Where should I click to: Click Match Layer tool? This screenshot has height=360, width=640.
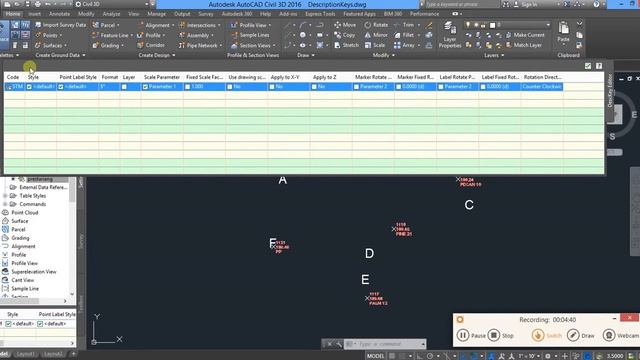click(x=524, y=45)
